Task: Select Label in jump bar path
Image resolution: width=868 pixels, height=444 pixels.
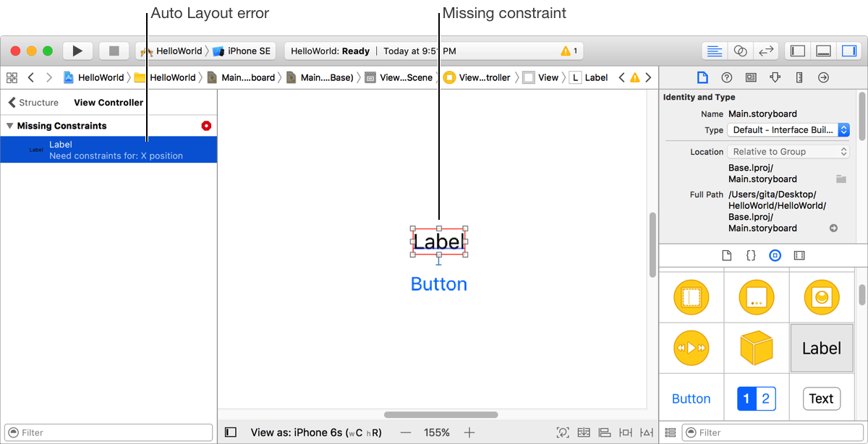Action: 589,77
